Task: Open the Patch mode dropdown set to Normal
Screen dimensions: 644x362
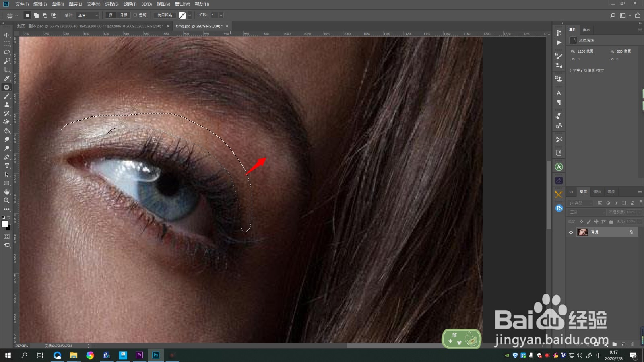Action: (88, 15)
